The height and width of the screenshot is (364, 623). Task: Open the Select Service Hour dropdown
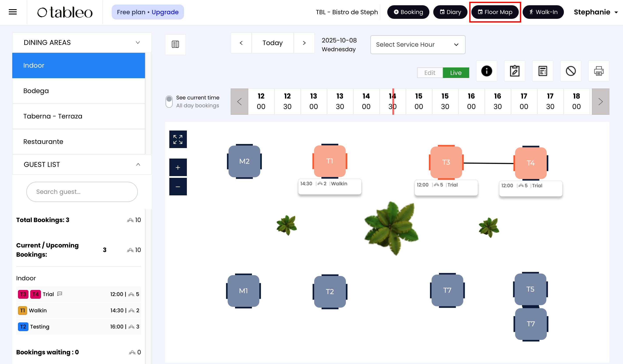click(418, 45)
